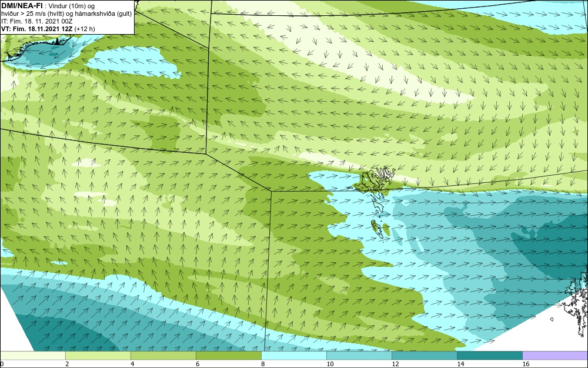Screen dimensions: 588x368
Task: Click the dark teal 14–16 m/s legend swatch
Action: pyautogui.click(x=489, y=356)
